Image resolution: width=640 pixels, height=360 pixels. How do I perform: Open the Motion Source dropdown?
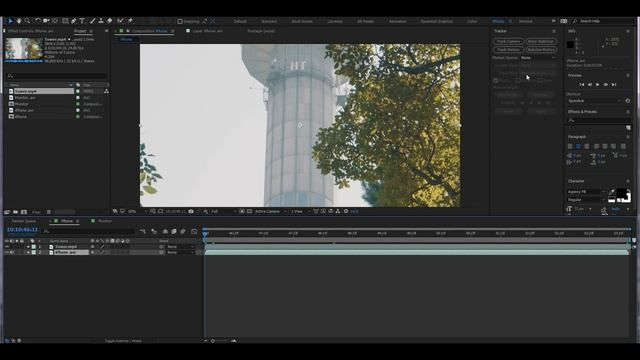tap(538, 58)
